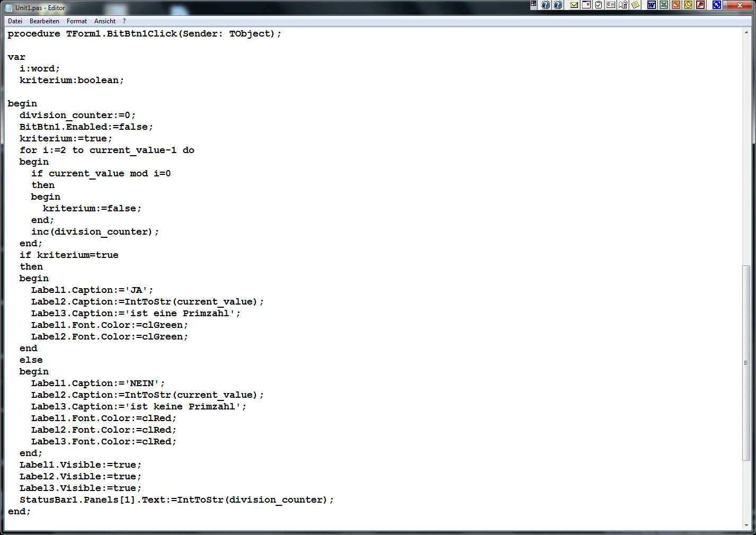Launch PowerPoint from the shortcut bar
Screen dimensions: 756x535
pyautogui.click(x=676, y=5)
